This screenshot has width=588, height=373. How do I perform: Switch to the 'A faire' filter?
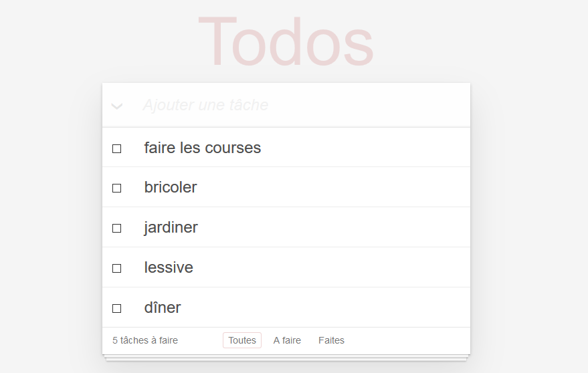[287, 340]
